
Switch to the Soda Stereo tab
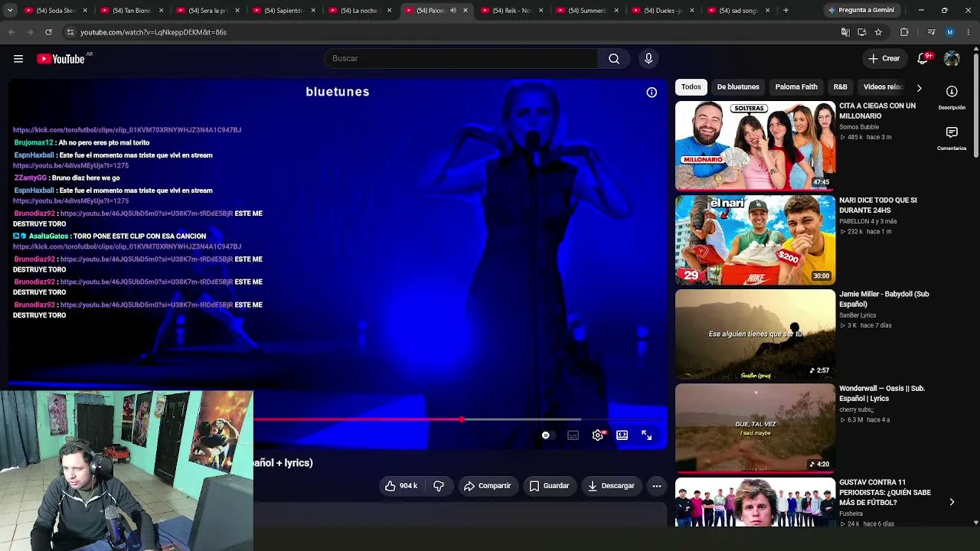(56, 11)
